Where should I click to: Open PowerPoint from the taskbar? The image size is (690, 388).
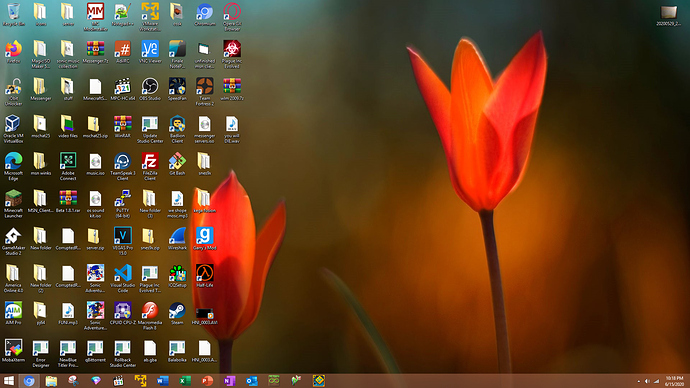[x=207, y=381]
